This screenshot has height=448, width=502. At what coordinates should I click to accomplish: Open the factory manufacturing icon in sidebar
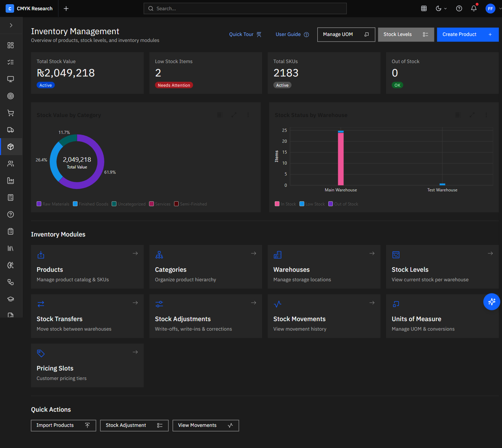[x=11, y=180]
